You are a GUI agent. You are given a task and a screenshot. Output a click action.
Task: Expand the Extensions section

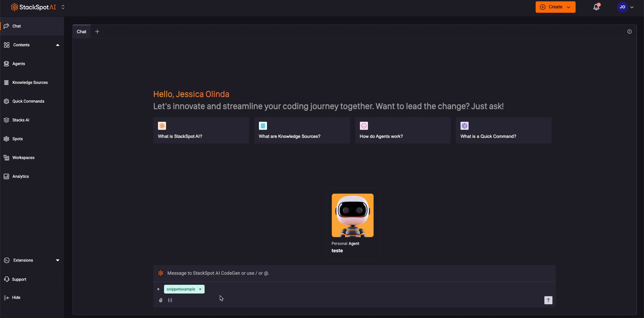[x=58, y=260]
